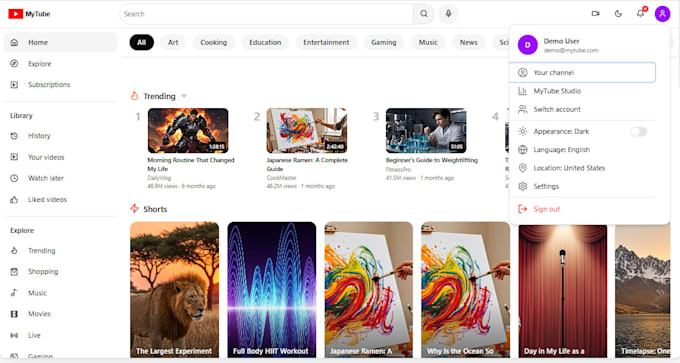Toggle the Appearance Dark switch

(x=639, y=131)
